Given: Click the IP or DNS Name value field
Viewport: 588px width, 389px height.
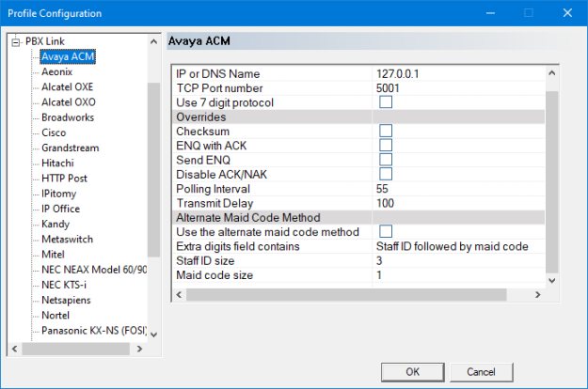Looking at the screenshot, I should pos(452,73).
